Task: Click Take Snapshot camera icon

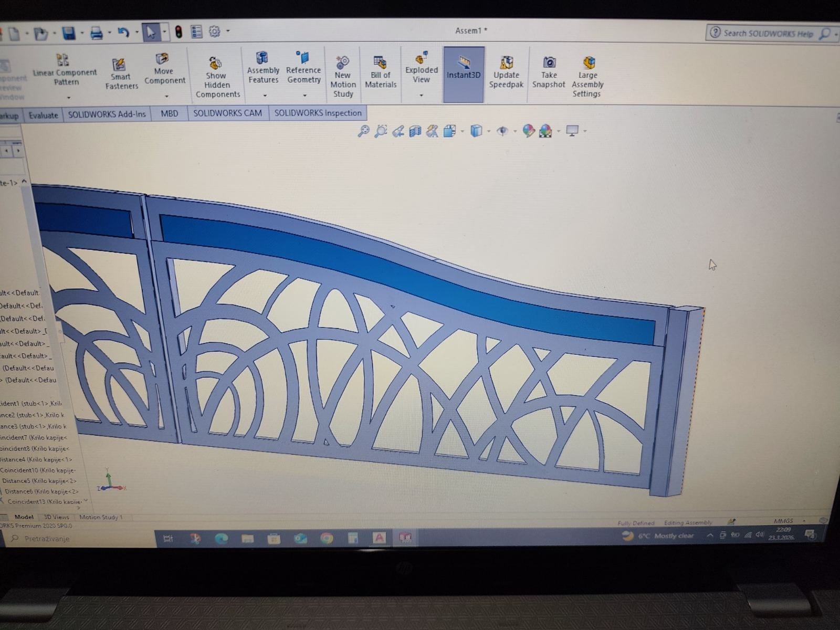Action: (549, 72)
